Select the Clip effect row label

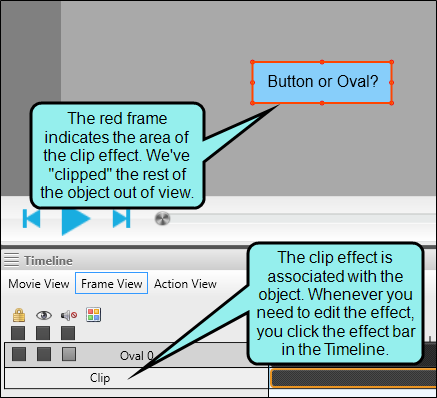[100, 378]
